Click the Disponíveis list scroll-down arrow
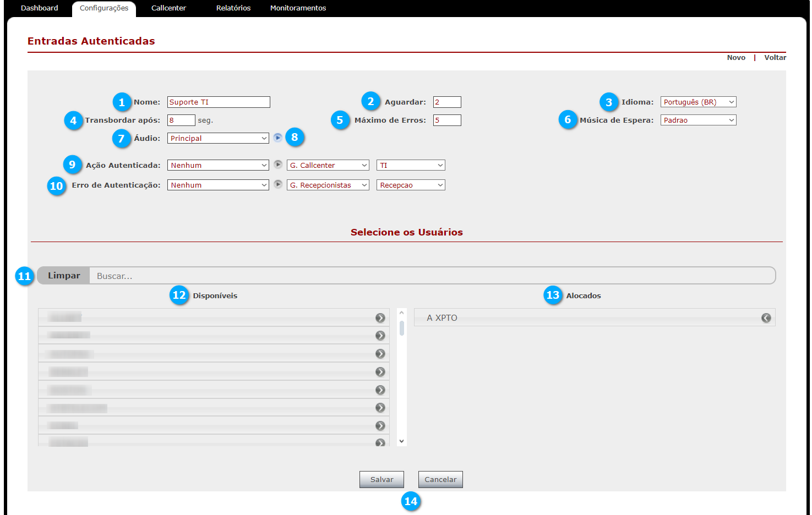This screenshot has height=515, width=812. [401, 441]
